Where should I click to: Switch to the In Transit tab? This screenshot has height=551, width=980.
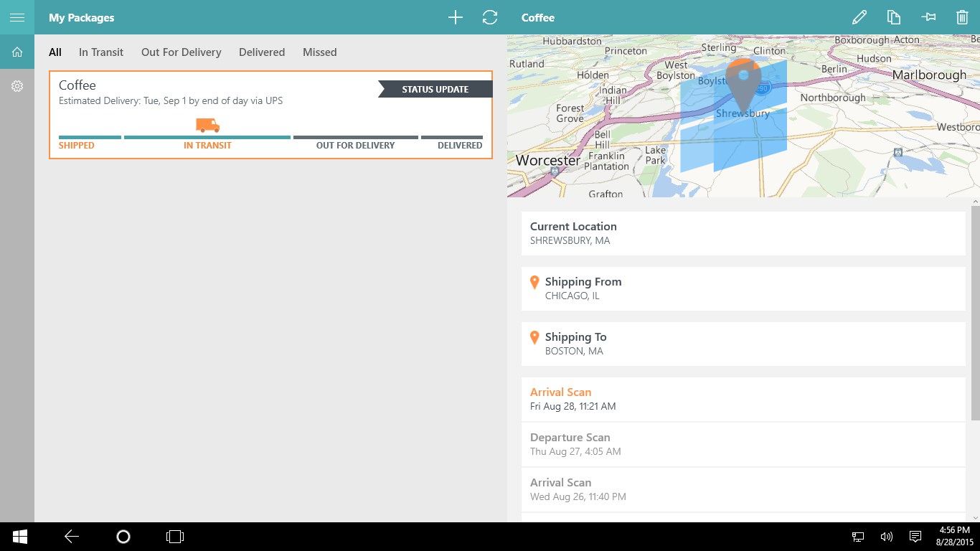click(x=101, y=52)
